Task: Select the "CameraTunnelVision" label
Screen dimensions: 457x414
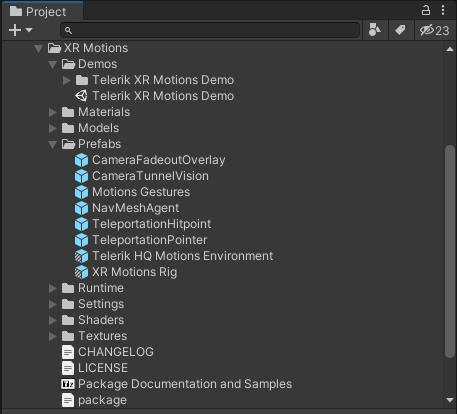Action: click(150, 176)
